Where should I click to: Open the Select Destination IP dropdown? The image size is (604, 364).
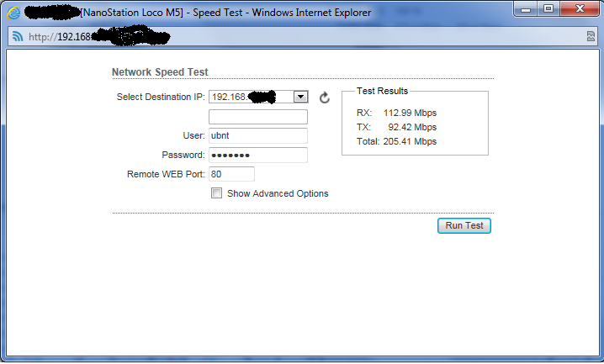coord(300,97)
